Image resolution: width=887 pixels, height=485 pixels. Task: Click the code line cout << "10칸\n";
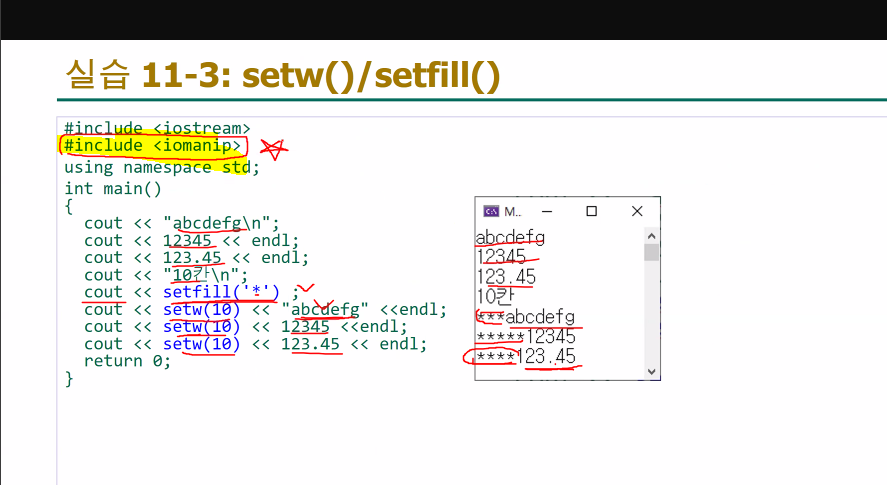click(166, 275)
